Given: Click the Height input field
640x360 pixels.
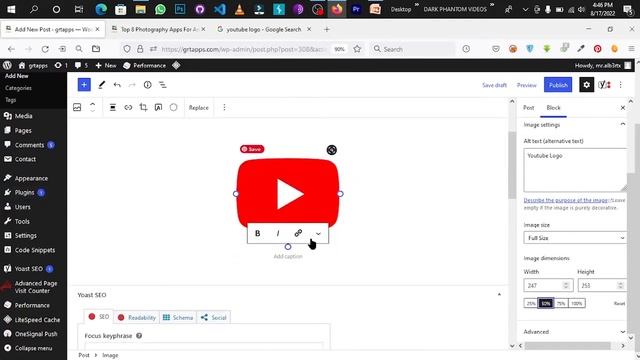Looking at the screenshot, I should tap(602, 285).
